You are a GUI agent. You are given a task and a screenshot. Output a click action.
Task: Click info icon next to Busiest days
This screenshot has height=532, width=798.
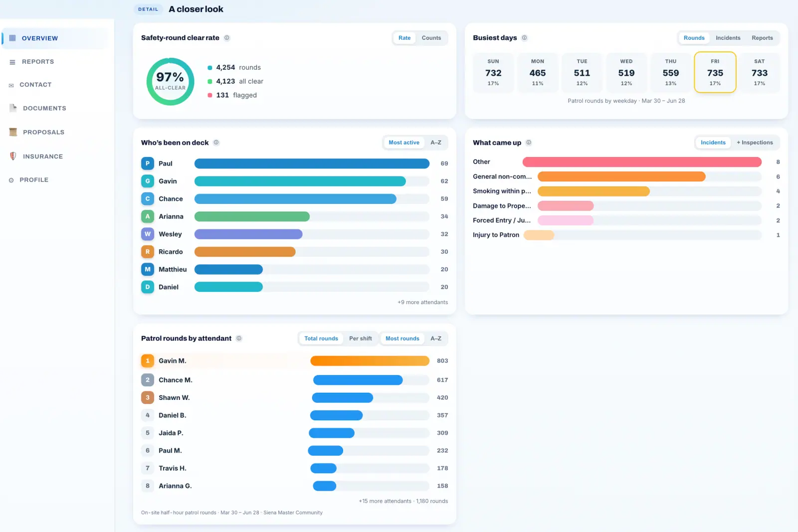[524, 38]
